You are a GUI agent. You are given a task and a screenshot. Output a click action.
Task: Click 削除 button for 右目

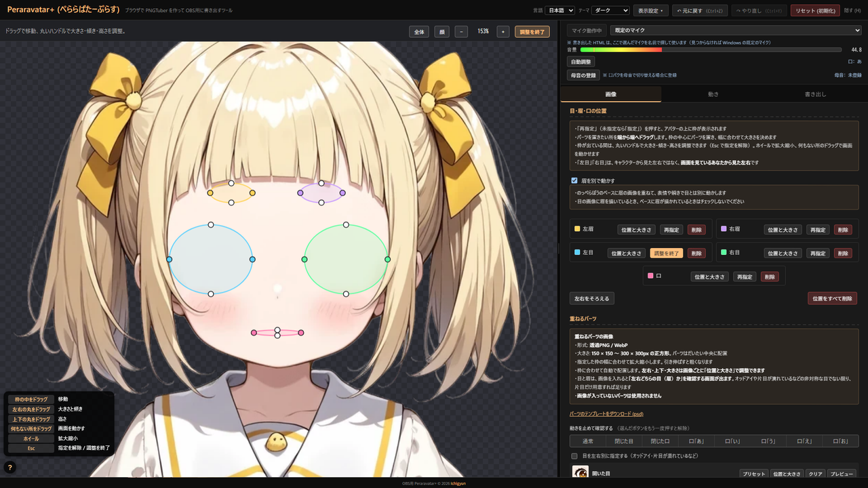coord(843,253)
